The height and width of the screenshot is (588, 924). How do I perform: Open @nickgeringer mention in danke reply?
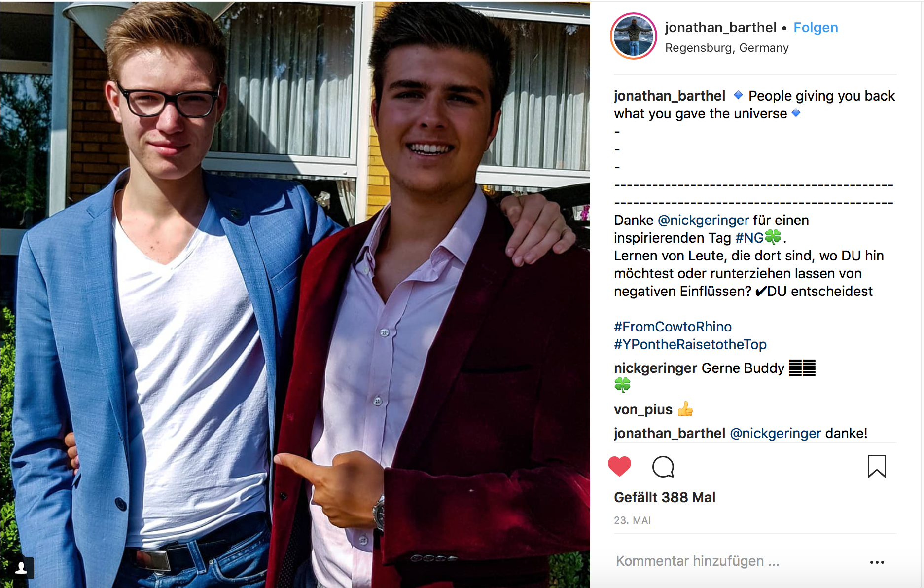click(775, 433)
